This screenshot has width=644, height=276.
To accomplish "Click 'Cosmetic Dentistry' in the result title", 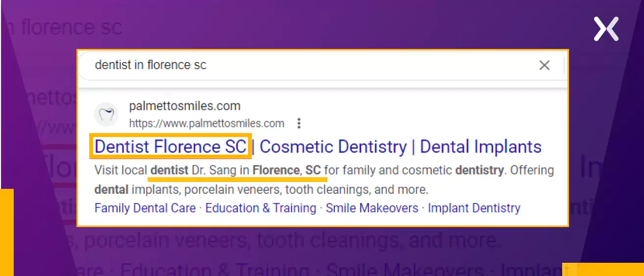I will (x=333, y=147).
